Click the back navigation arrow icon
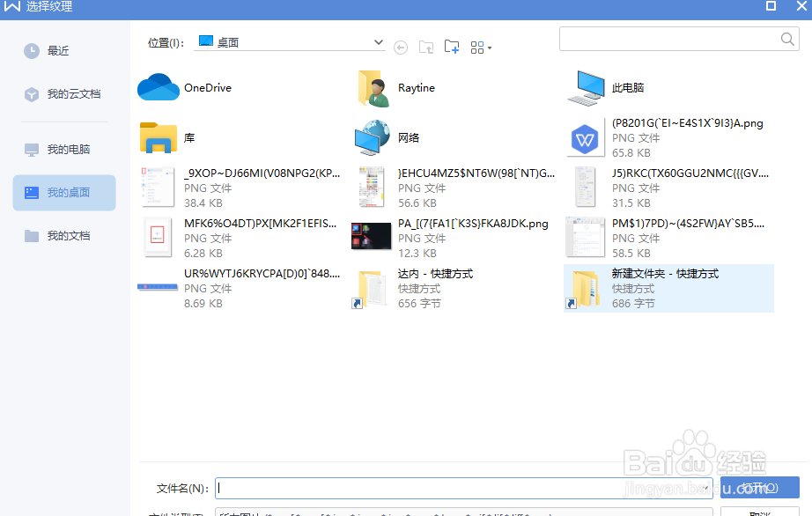This screenshot has width=812, height=516. [401, 47]
